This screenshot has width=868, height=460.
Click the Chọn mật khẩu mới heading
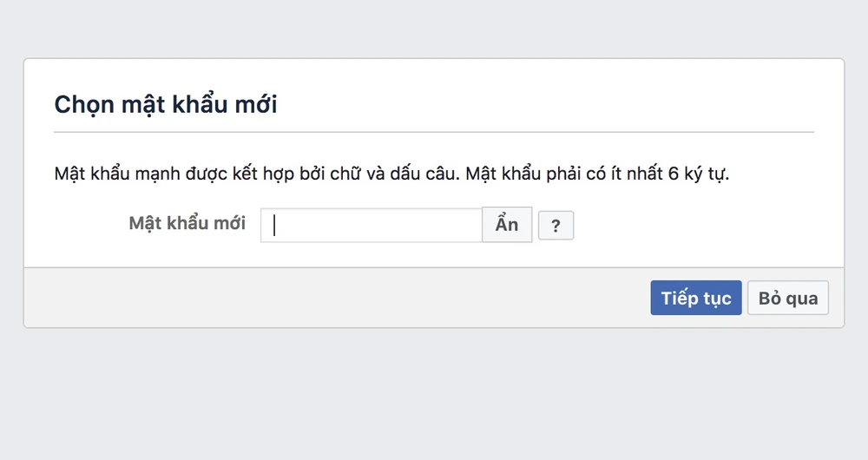point(166,105)
